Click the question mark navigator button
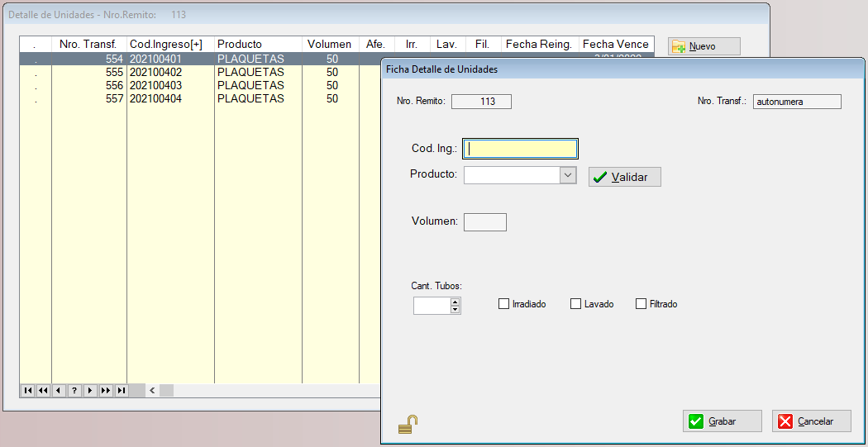This screenshot has width=868, height=447. (x=74, y=391)
